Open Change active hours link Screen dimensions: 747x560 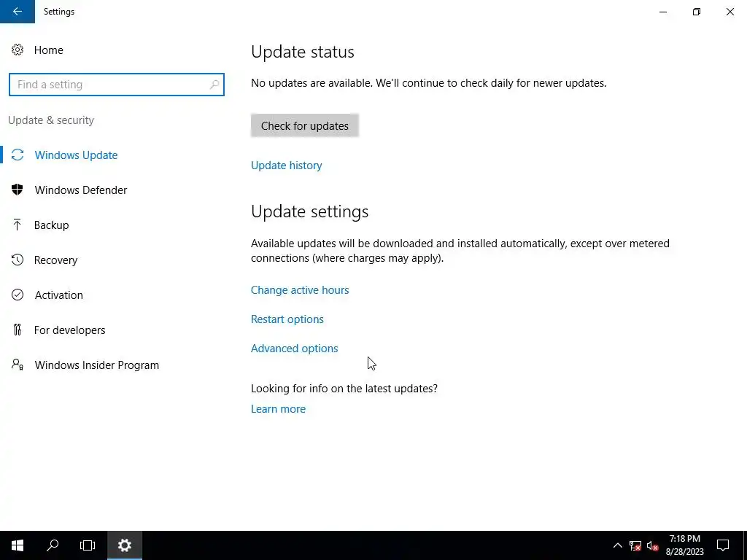click(x=300, y=290)
